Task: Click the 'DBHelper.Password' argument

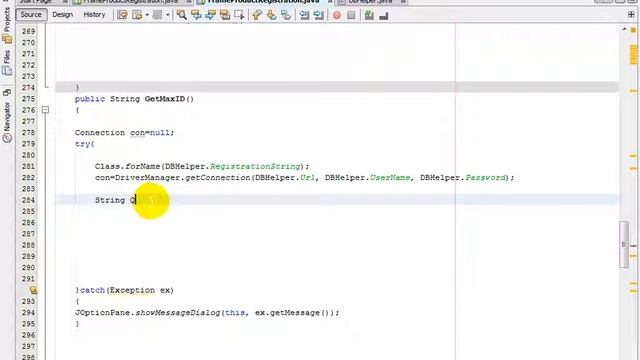Action: (x=463, y=178)
